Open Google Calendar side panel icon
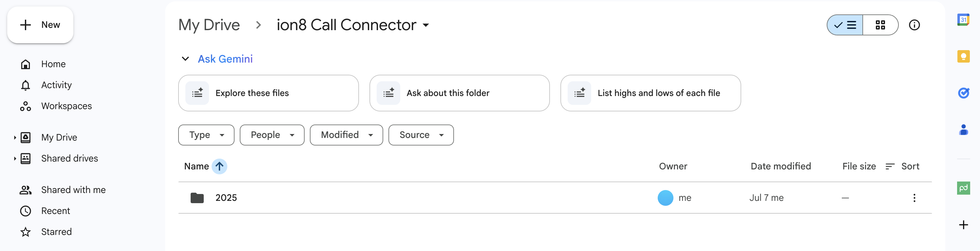The width and height of the screenshot is (980, 251). pyautogui.click(x=963, y=20)
